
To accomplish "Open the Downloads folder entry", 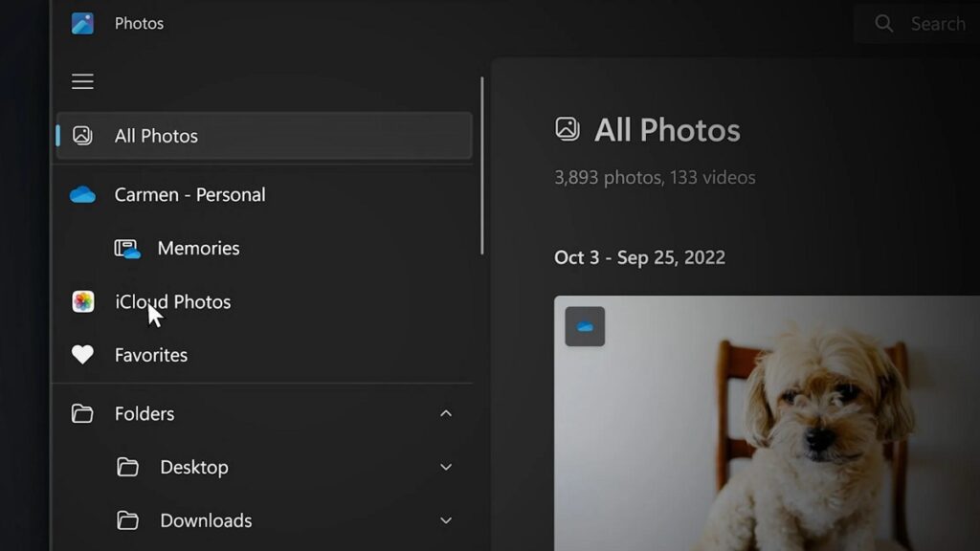I will (x=264, y=520).
